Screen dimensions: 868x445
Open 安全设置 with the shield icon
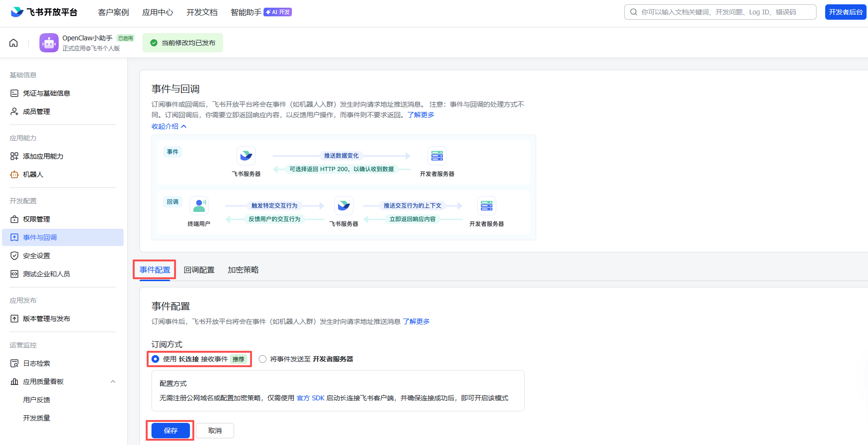36,256
